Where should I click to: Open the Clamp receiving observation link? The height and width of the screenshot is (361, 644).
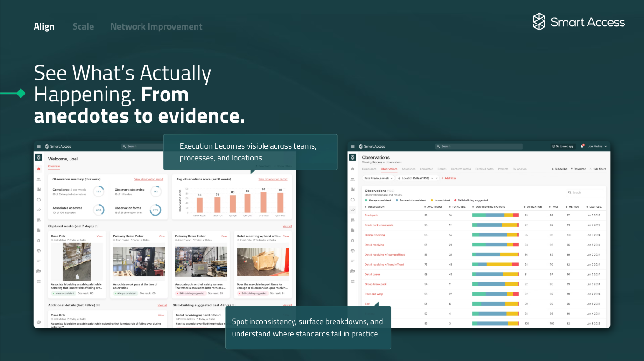[375, 235]
